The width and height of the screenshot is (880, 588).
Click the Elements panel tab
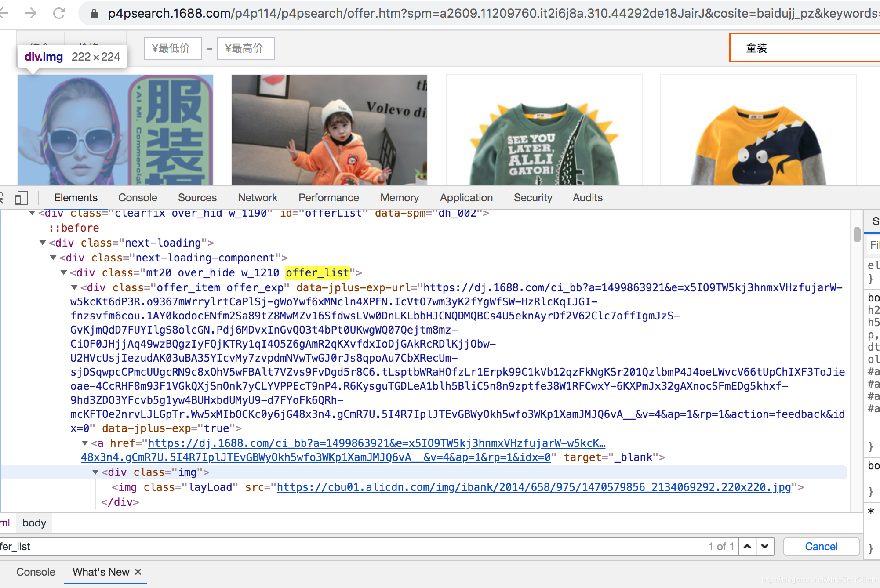click(x=76, y=196)
